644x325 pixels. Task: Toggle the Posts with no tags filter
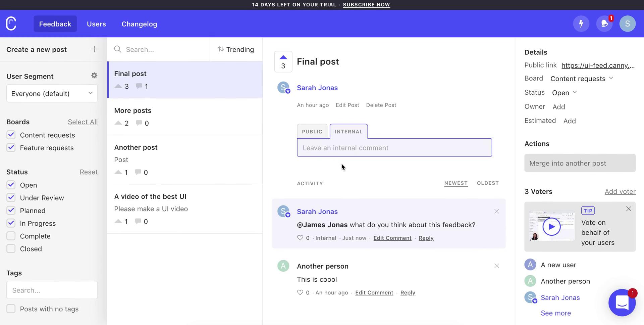coord(11,309)
